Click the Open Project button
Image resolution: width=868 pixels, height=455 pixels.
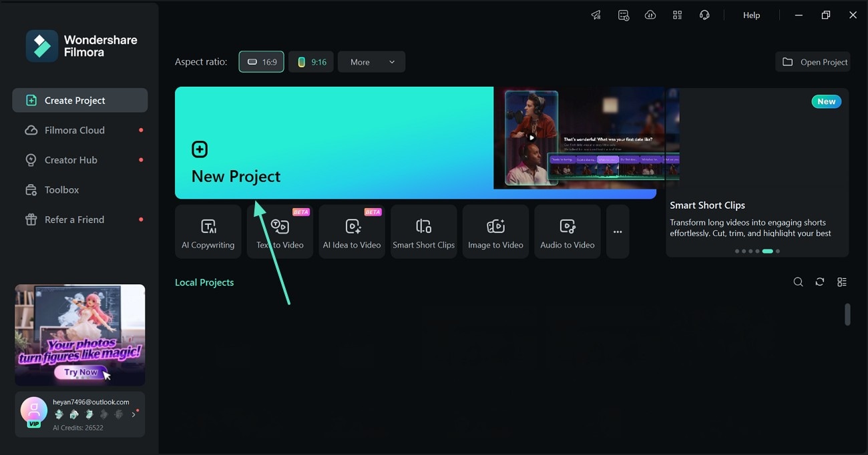pos(813,61)
